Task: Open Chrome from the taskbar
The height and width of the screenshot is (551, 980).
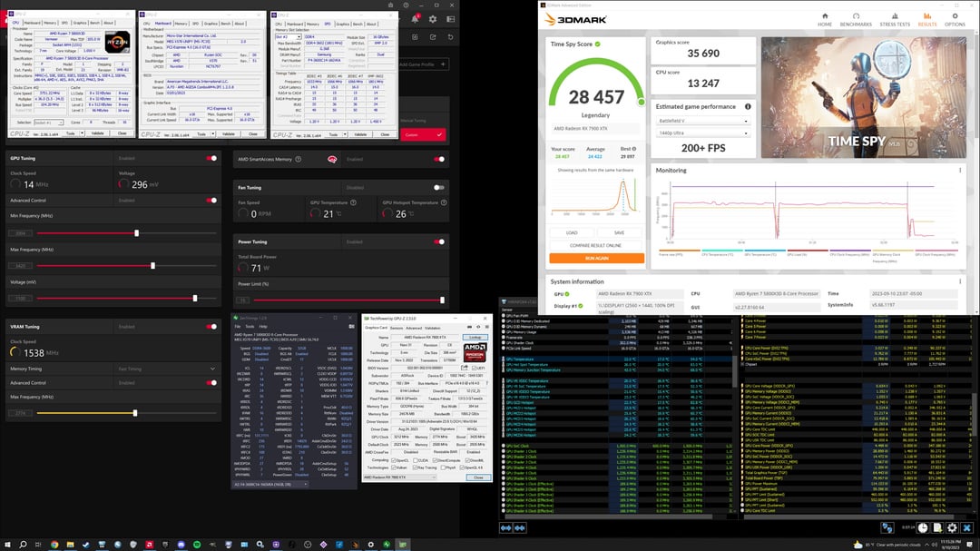Action: point(54,545)
